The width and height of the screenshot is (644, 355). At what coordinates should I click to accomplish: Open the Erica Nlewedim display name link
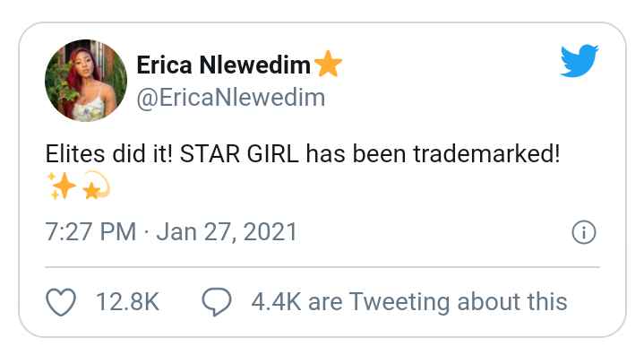[223, 65]
